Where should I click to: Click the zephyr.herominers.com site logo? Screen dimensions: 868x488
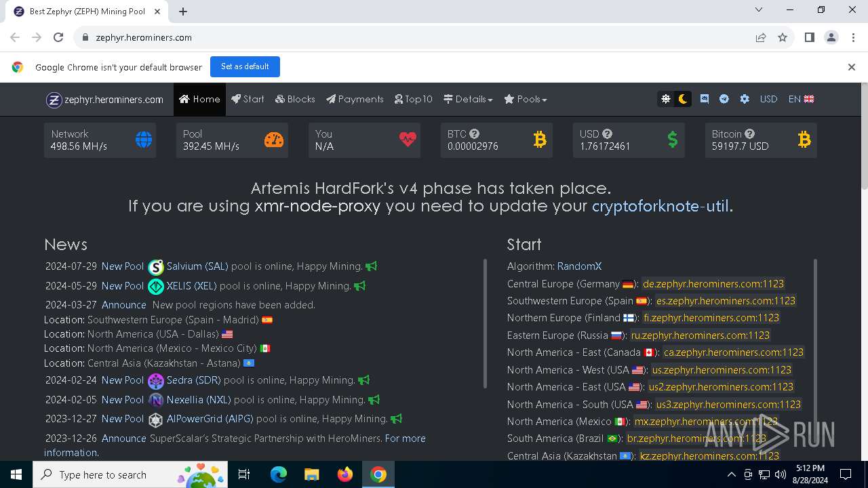coord(104,100)
